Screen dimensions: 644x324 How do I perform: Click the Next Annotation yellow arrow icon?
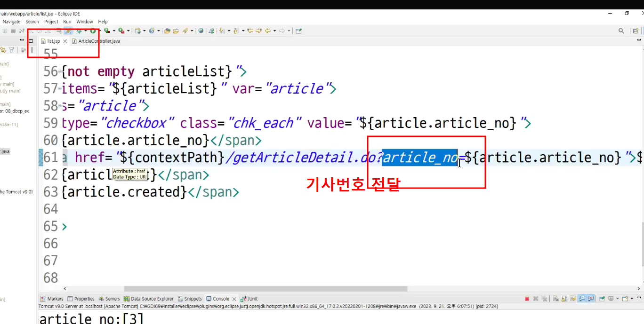221,31
